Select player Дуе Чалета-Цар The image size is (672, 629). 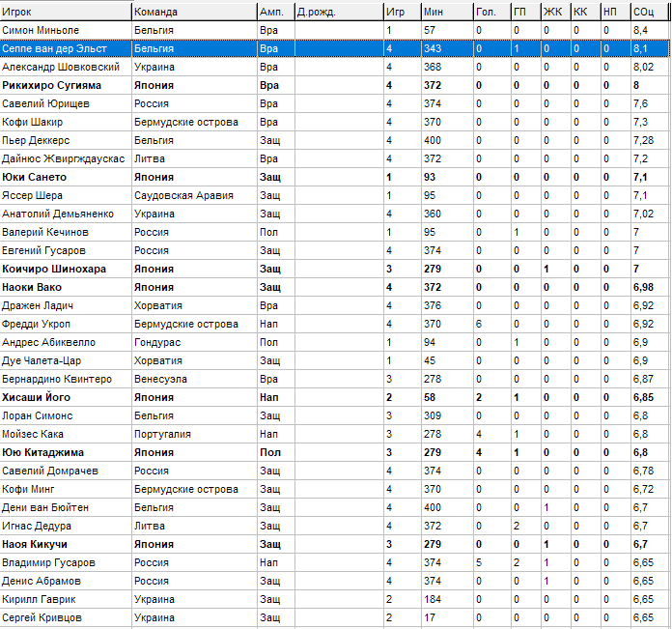tap(42, 360)
